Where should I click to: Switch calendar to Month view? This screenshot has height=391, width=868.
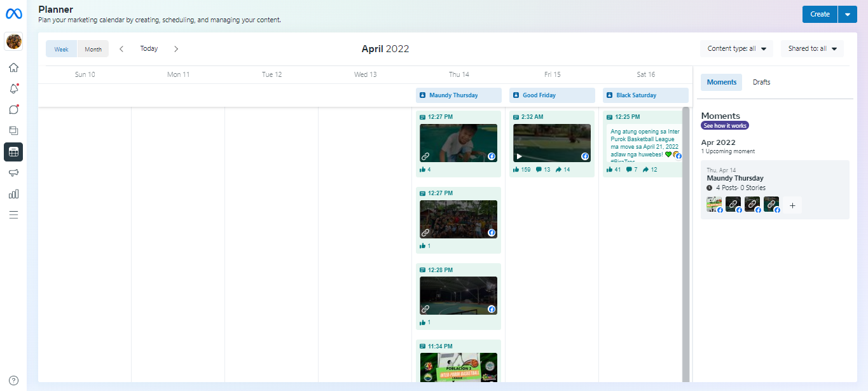click(93, 49)
